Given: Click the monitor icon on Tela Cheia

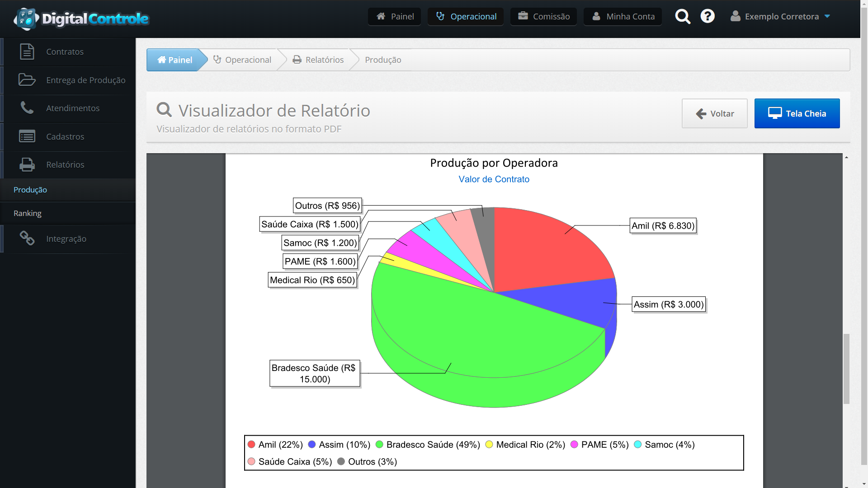Looking at the screenshot, I should click(x=775, y=113).
